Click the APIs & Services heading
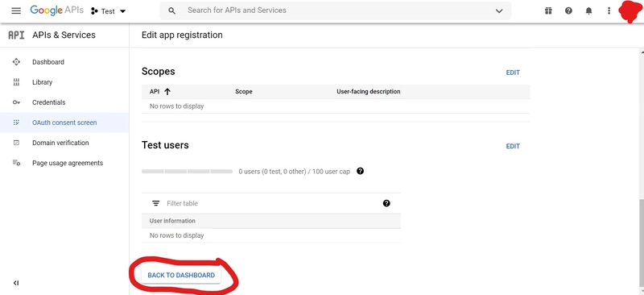This screenshot has width=644, height=295. coord(64,35)
